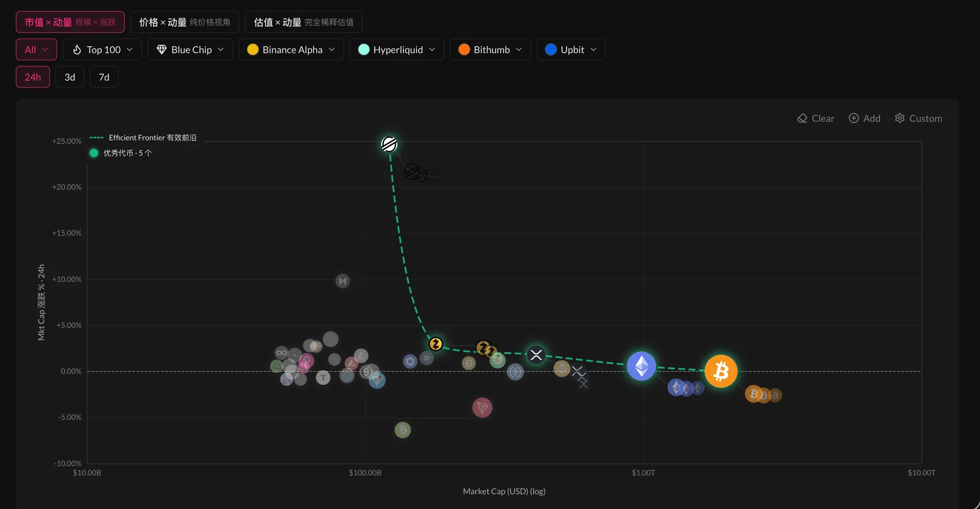Click the infinity symbol coin bubble
Viewport: 980px width, 509px height.
pyautogui.click(x=281, y=353)
